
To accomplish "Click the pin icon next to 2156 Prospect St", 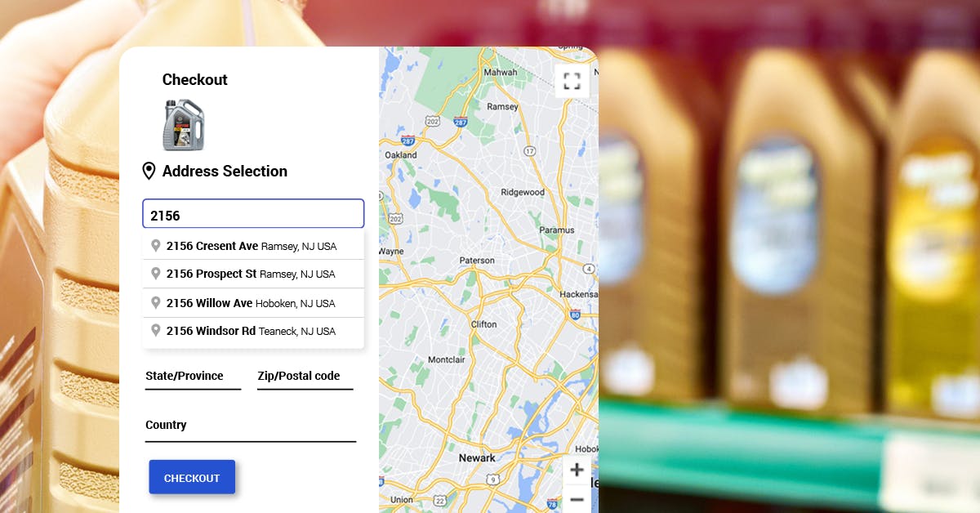I will [x=156, y=274].
